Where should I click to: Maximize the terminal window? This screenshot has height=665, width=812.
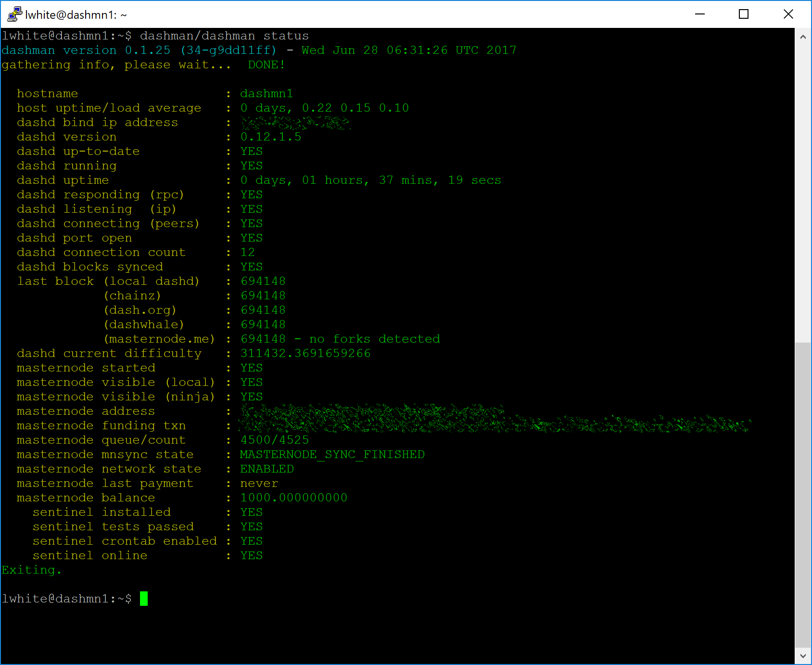(744, 14)
